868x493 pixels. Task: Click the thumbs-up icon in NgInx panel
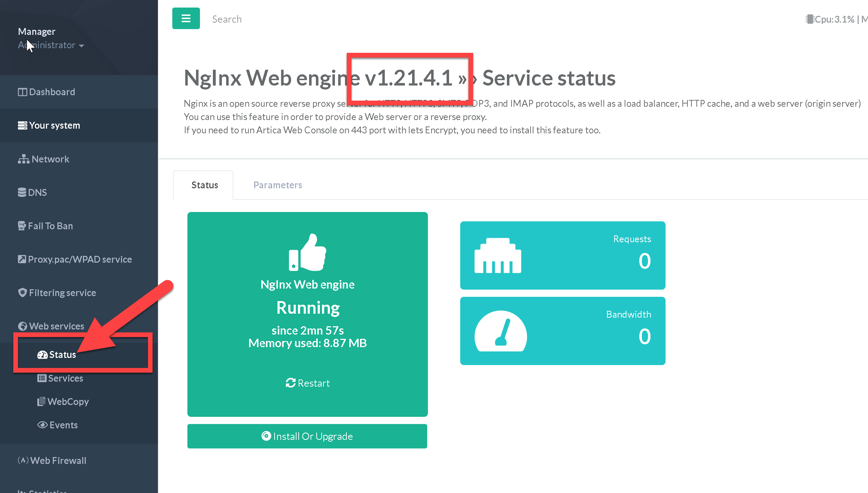(x=307, y=252)
